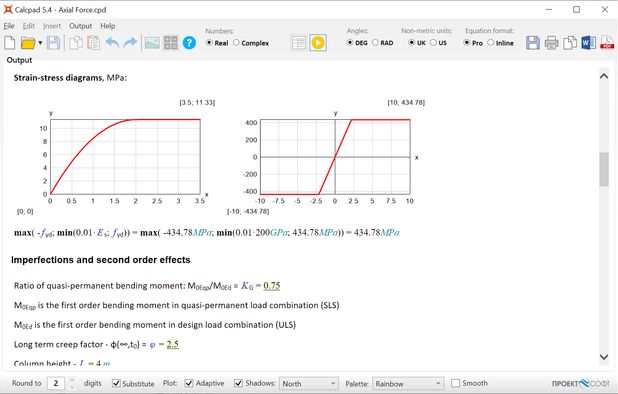The width and height of the screenshot is (618, 394).
Task: Increase the rounding digits with up stepper
Action: tap(72, 380)
